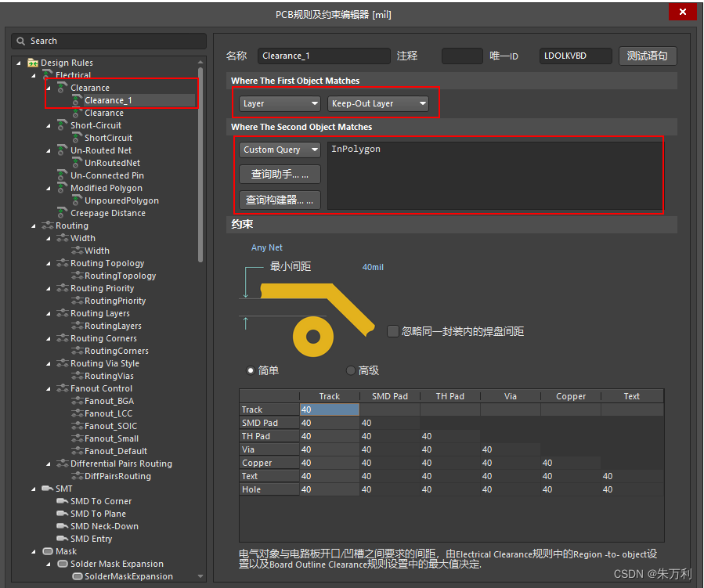Click the 查询助手 query helper button
704x588 pixels.
(280, 174)
